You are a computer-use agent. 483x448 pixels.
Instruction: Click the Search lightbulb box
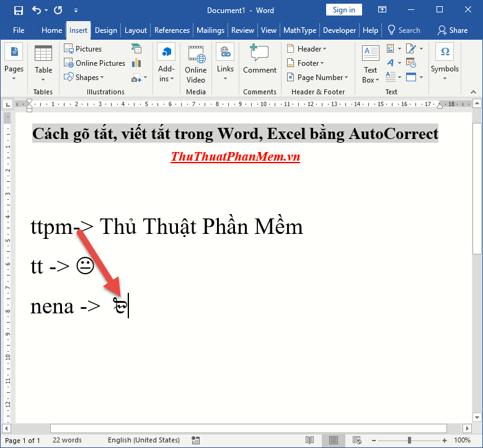[404, 30]
